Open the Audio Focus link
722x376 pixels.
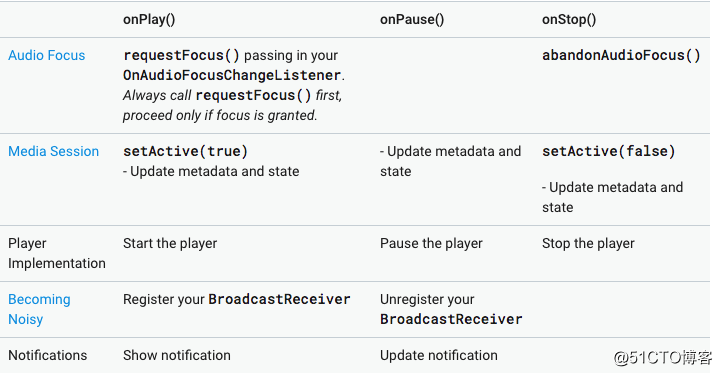[47, 56]
